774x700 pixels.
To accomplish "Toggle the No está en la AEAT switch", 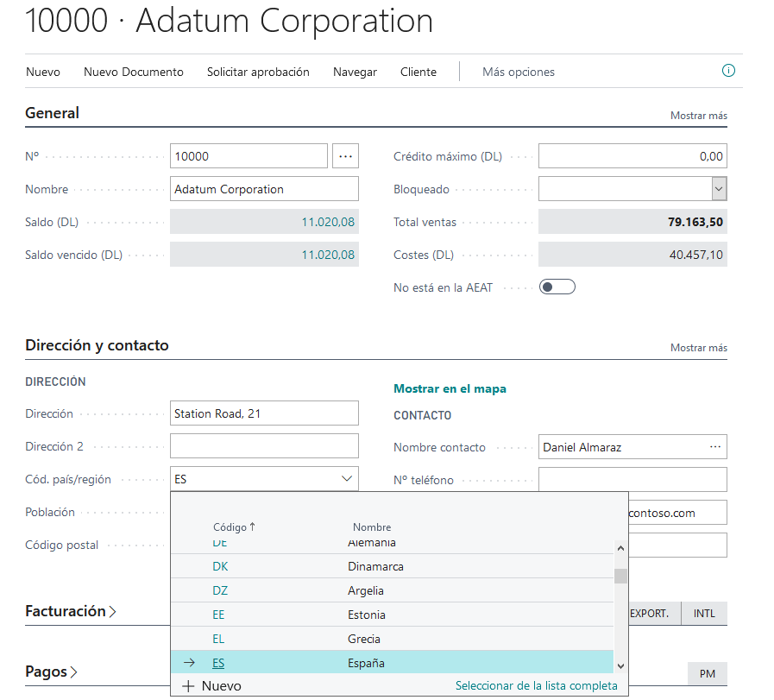I will click(557, 287).
